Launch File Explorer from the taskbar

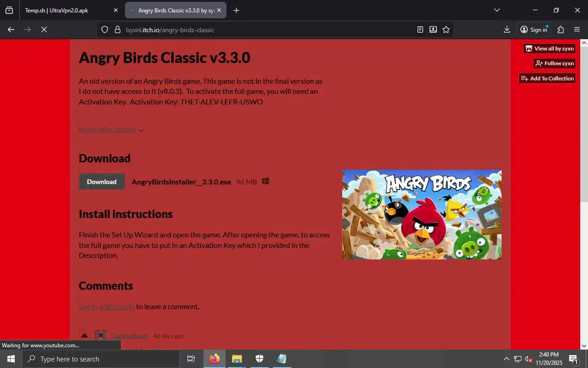(237, 359)
